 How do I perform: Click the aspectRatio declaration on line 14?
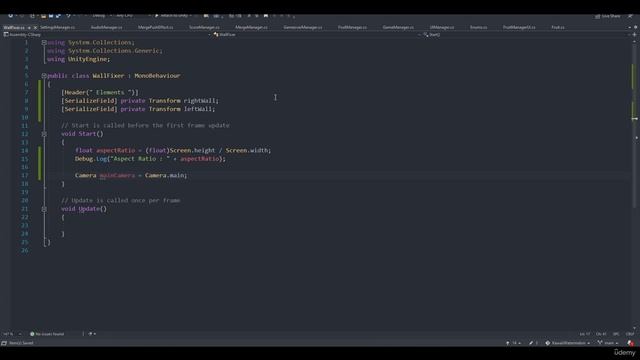pos(116,151)
